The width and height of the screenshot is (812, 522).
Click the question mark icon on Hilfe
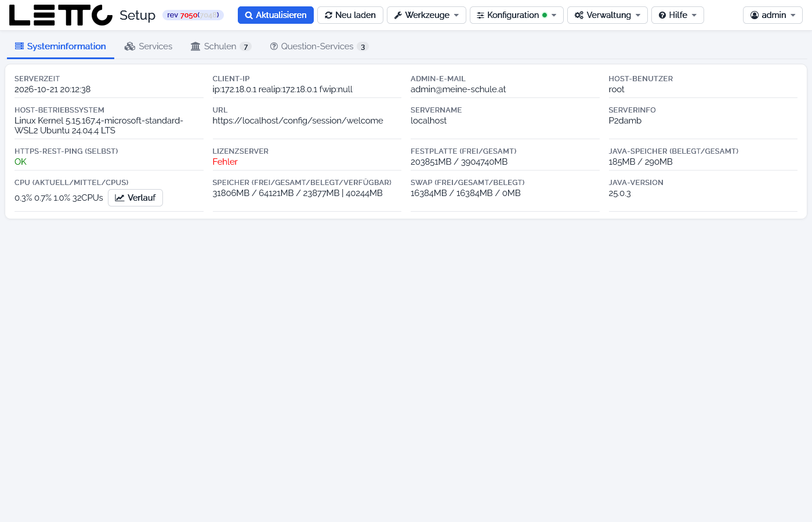pos(662,15)
